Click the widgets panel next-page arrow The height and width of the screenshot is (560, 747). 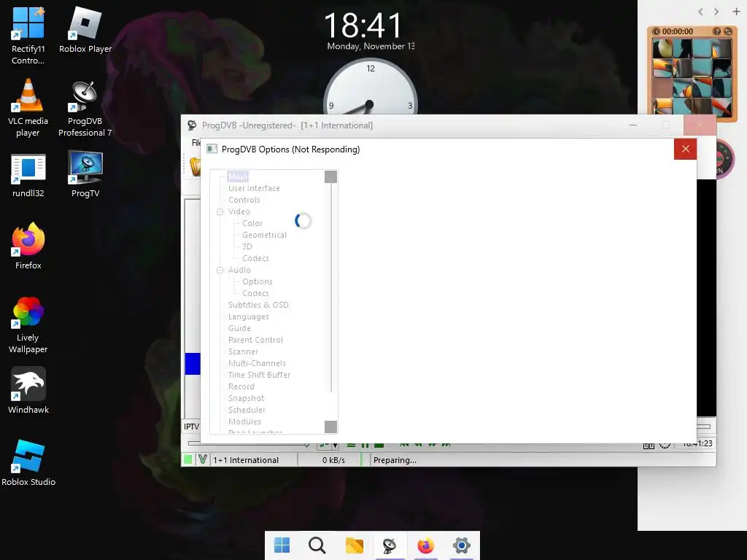click(716, 12)
